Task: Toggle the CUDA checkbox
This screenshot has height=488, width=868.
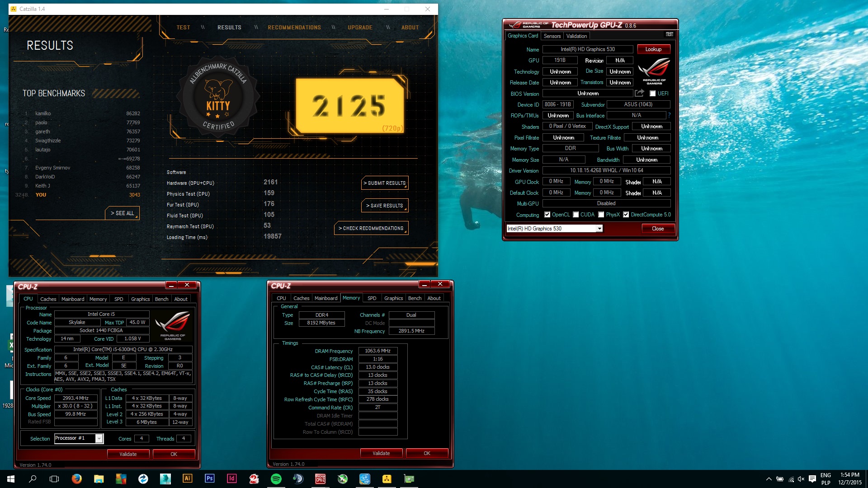Action: click(x=576, y=215)
